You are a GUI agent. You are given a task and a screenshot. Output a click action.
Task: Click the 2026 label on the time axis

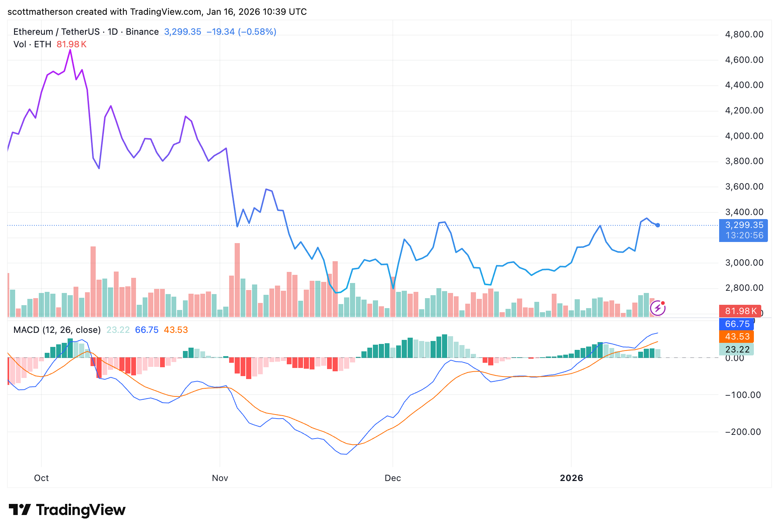point(572,478)
